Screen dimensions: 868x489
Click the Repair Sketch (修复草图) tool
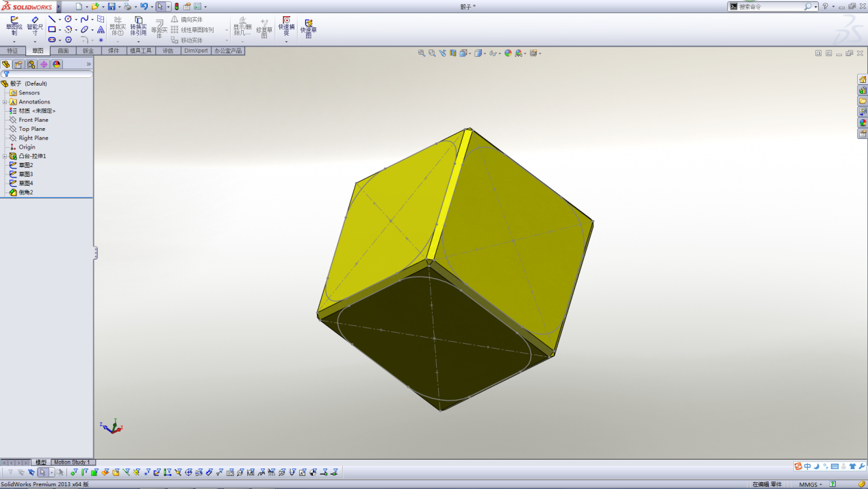click(264, 29)
